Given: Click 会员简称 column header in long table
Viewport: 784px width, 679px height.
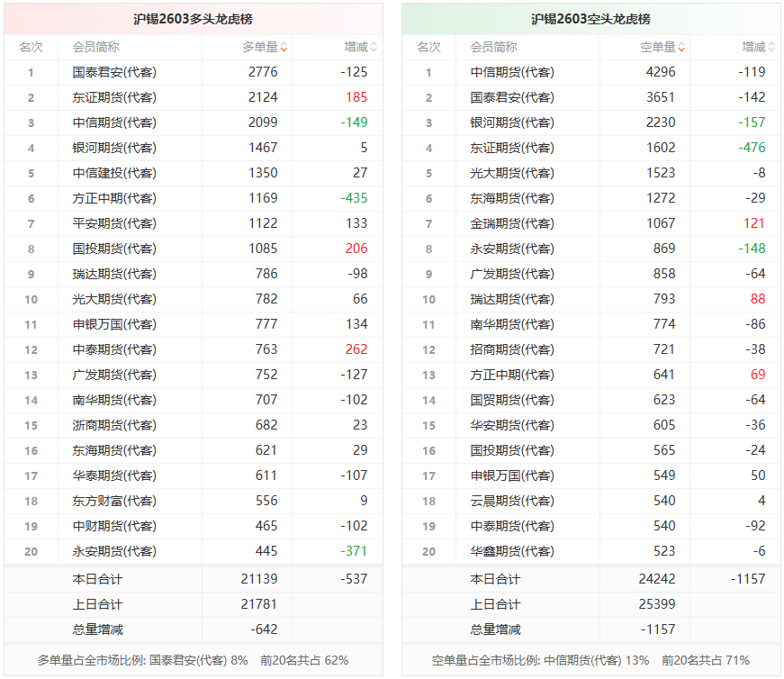Looking at the screenshot, I should pos(96,47).
